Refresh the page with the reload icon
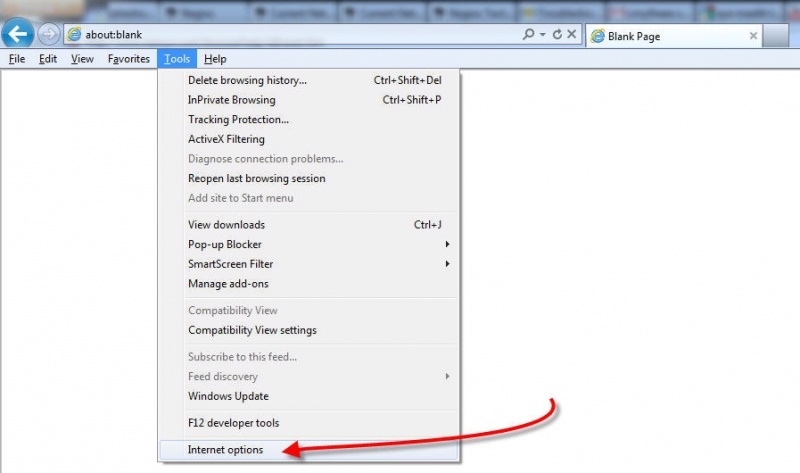800x473 pixels. coord(557,34)
